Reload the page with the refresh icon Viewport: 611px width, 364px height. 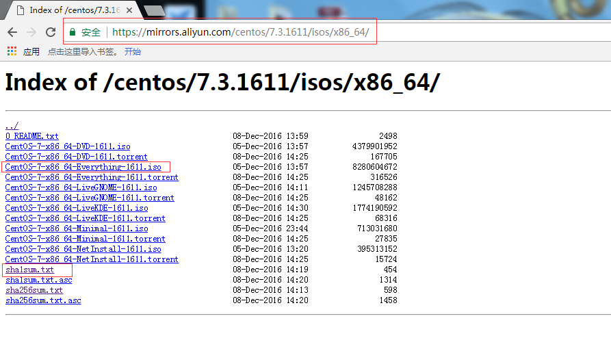pyautogui.click(x=51, y=32)
